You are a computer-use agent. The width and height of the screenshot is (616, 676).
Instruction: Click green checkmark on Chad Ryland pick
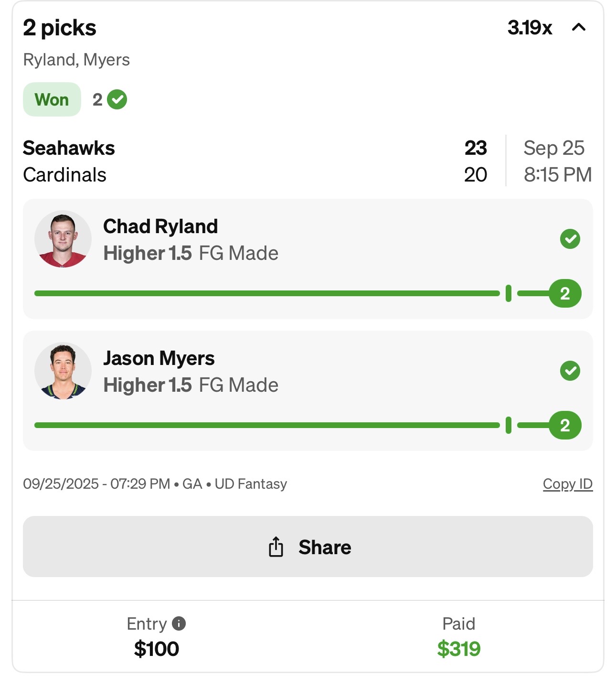tap(570, 239)
